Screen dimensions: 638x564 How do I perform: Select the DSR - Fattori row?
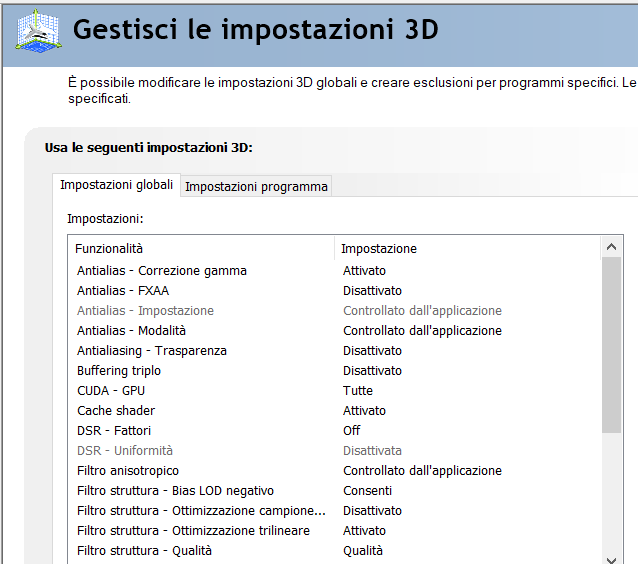point(334,430)
